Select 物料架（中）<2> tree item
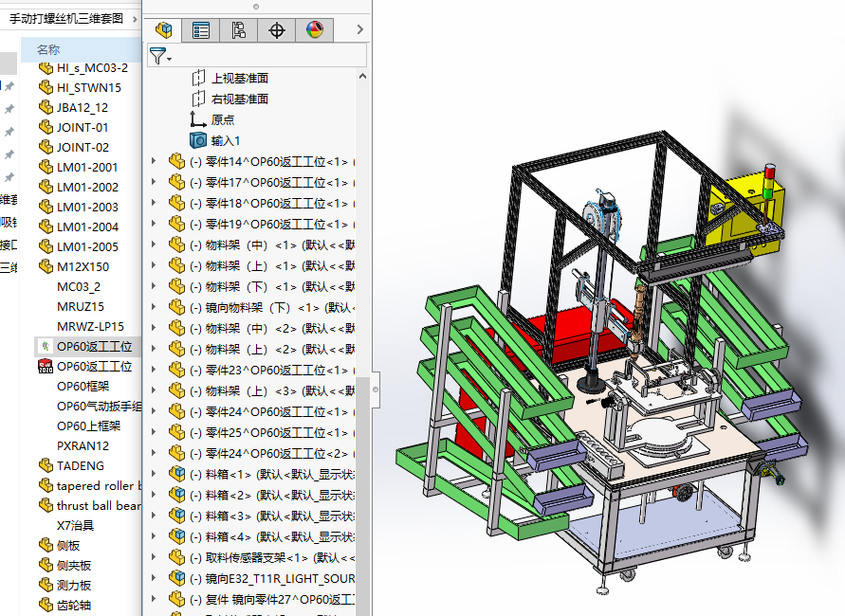The width and height of the screenshot is (845, 616). click(x=272, y=328)
